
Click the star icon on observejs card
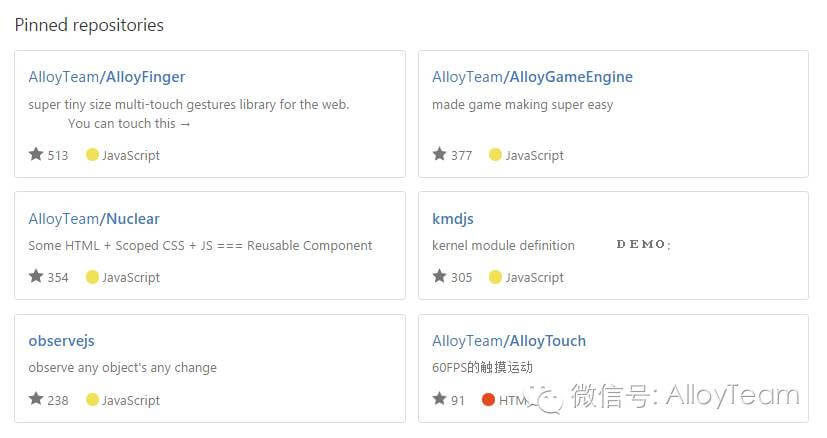click(36, 399)
